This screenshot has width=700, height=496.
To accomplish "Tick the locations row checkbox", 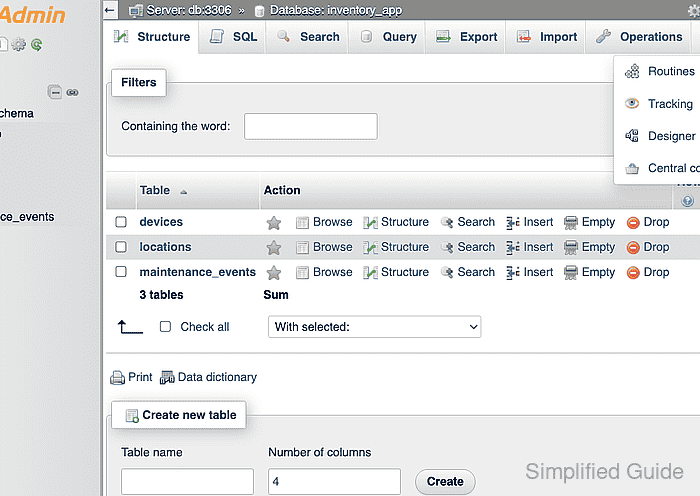I will (121, 247).
